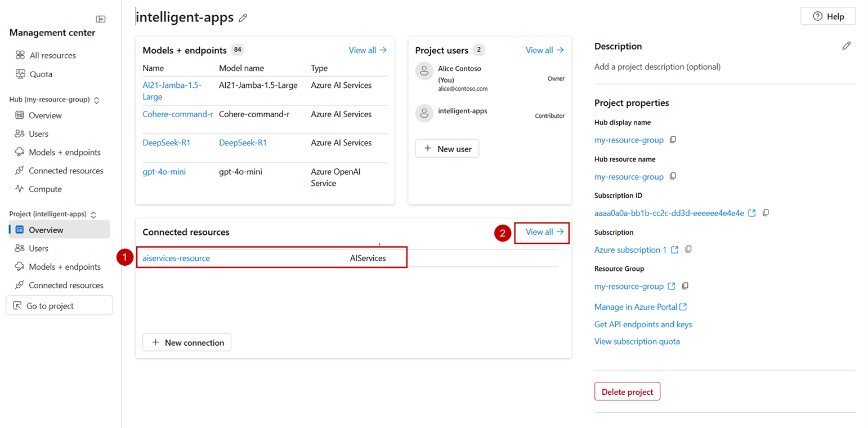Edit the intelligent-apps project name pencil
868x428 pixels.
pyautogui.click(x=243, y=18)
